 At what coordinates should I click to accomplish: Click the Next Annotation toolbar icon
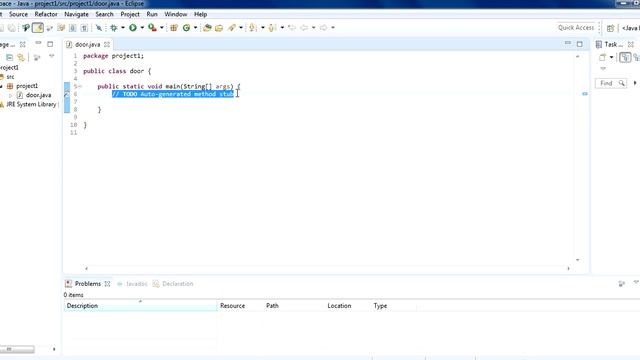coord(253,28)
